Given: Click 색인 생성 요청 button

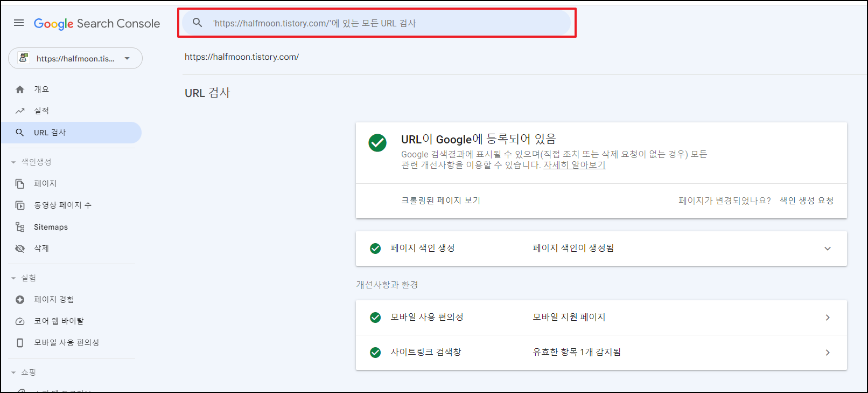Looking at the screenshot, I should [807, 201].
